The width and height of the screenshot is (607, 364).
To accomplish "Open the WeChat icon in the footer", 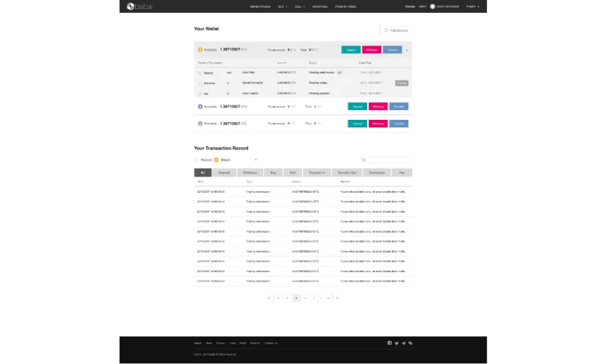I will [410, 343].
